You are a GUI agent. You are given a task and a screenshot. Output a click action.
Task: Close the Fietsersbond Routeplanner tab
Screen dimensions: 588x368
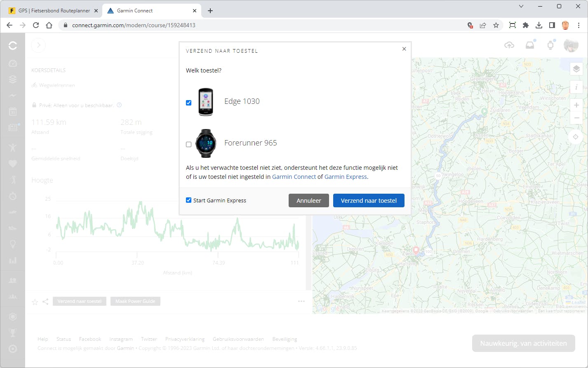coord(96,11)
